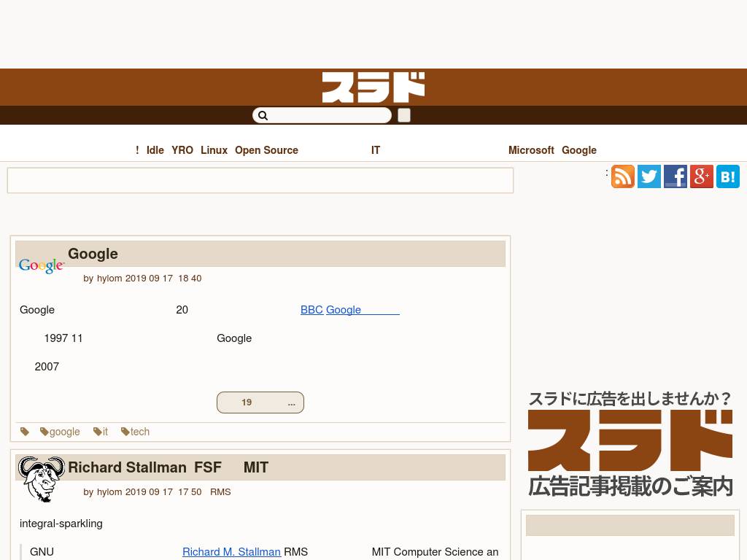Viewport: 747px width, 560px height.
Task: Select the tech tag
Action: (x=135, y=432)
